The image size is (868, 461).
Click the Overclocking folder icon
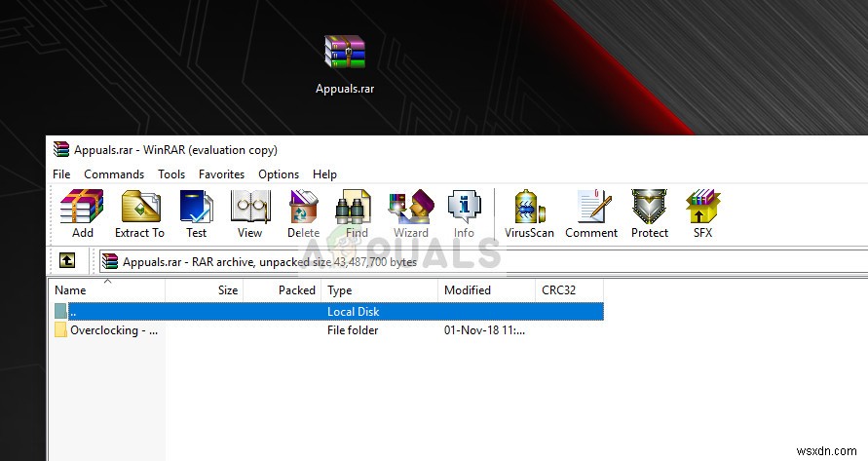pyautogui.click(x=60, y=330)
